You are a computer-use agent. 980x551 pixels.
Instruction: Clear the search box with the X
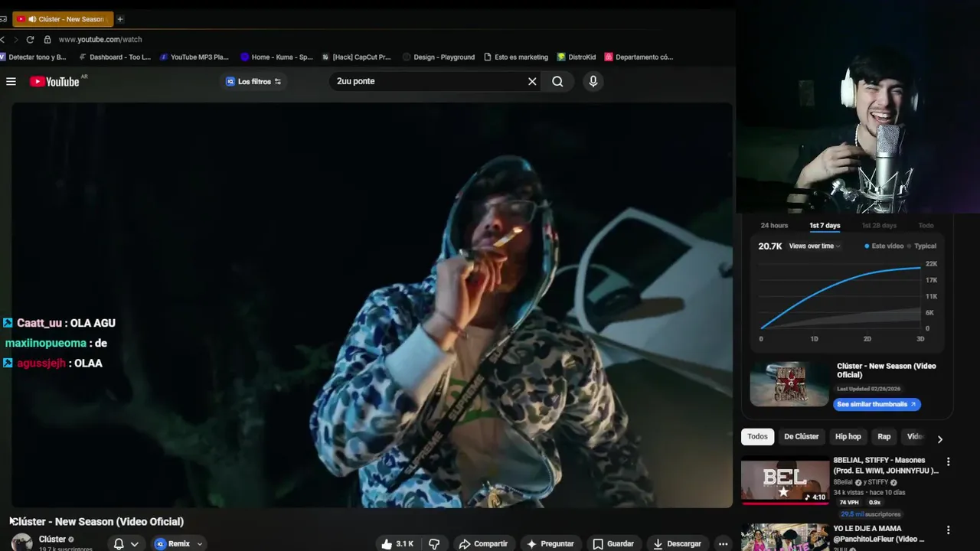tap(532, 81)
